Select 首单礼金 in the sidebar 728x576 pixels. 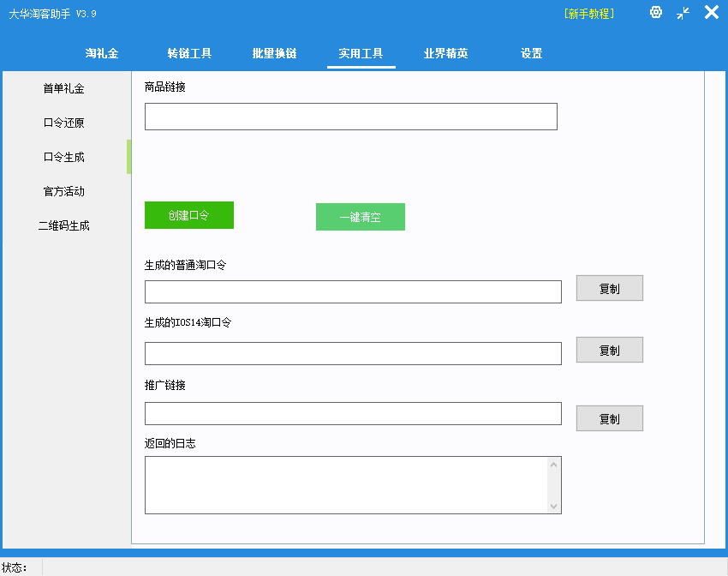coord(63,88)
